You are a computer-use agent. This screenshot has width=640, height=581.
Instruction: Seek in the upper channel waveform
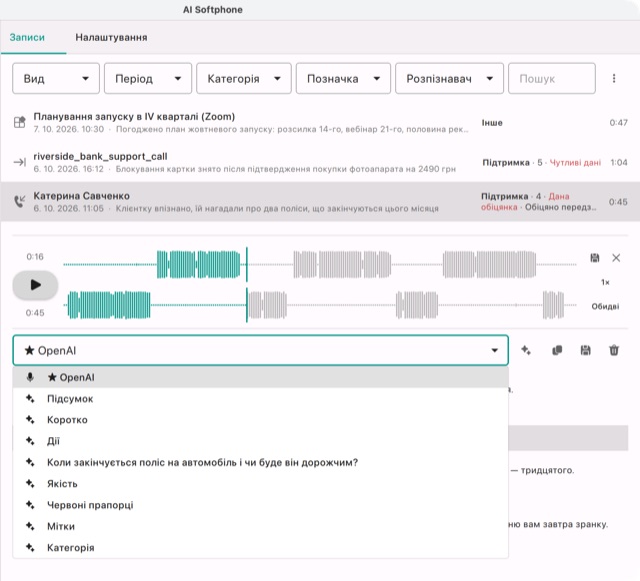click(320, 265)
